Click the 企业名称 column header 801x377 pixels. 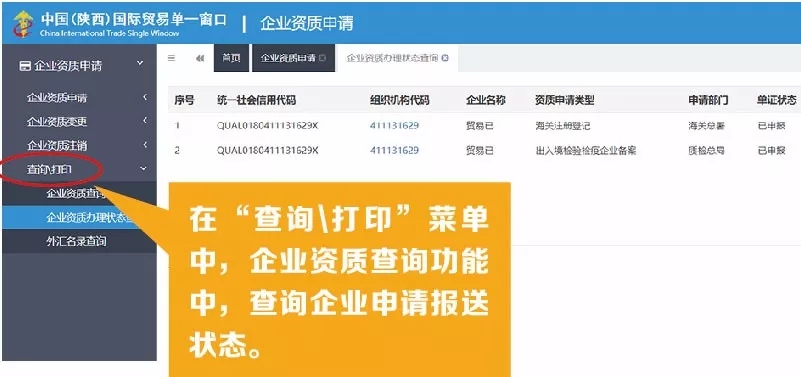[486, 101]
